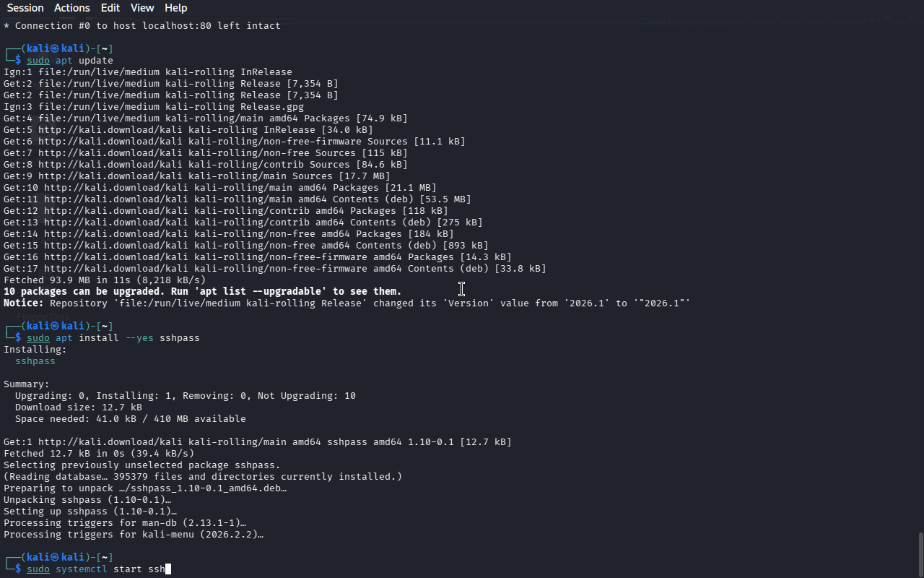924x578 pixels.
Task: Click the 'sudo apt install --yes sshpass' command
Action: pos(113,338)
